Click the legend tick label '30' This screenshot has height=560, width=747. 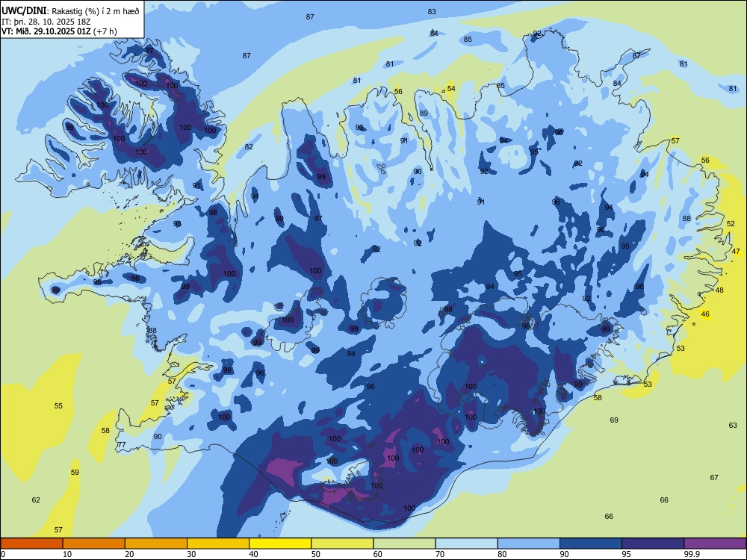[191, 554]
